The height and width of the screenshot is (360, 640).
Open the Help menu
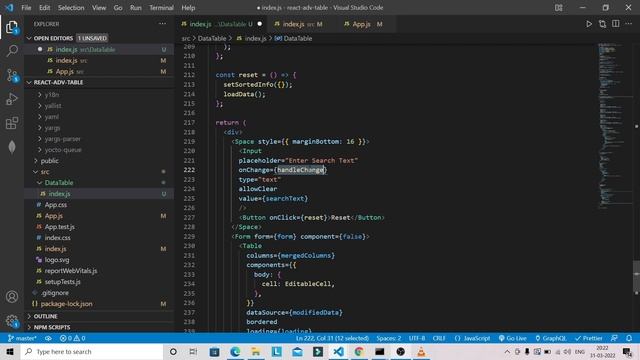pyautogui.click(x=188, y=8)
